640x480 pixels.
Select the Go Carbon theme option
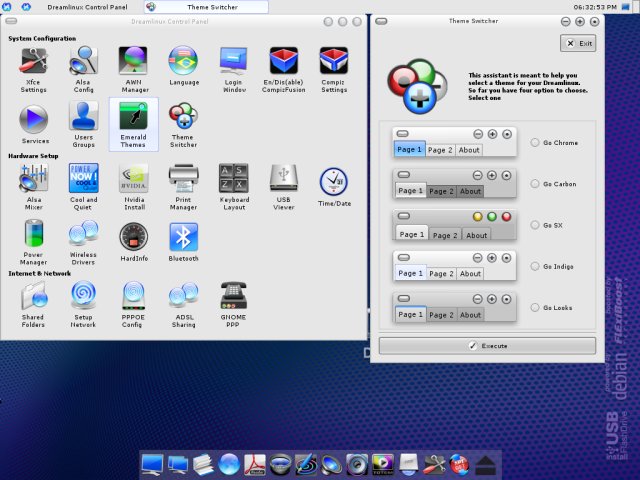[535, 184]
